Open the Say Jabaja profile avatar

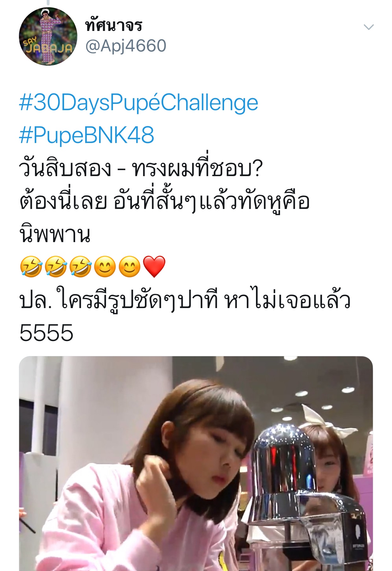pyautogui.click(x=48, y=36)
